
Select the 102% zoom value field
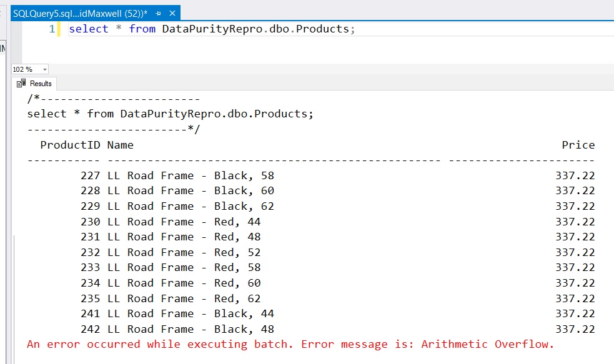[22, 69]
